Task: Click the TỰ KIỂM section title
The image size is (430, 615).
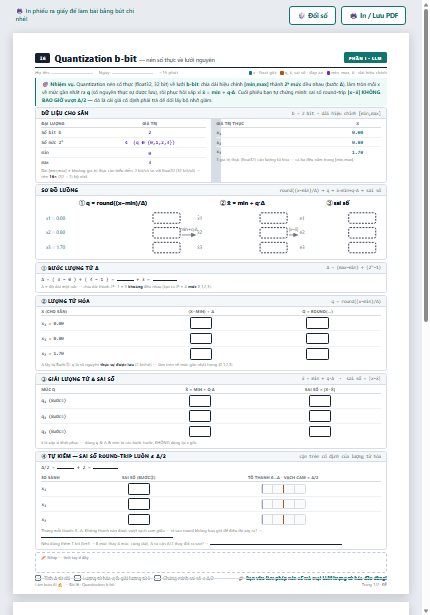Action: pyautogui.click(x=103, y=456)
